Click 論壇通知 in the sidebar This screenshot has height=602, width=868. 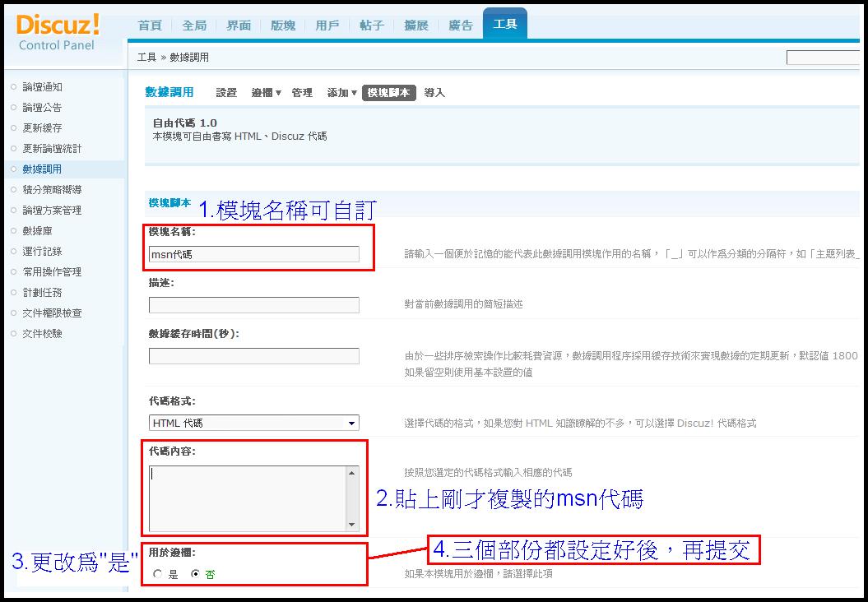[x=42, y=87]
